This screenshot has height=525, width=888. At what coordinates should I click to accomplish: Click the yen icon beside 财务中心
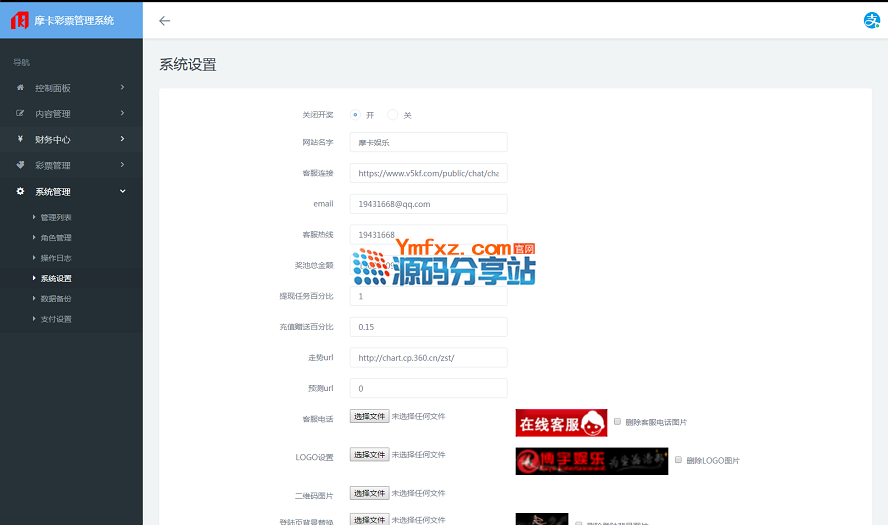click(x=20, y=140)
